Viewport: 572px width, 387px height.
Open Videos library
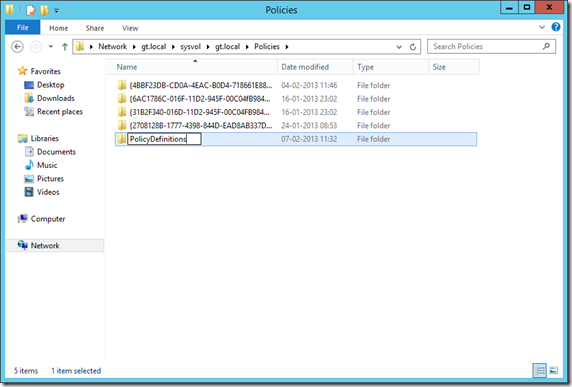pos(48,192)
